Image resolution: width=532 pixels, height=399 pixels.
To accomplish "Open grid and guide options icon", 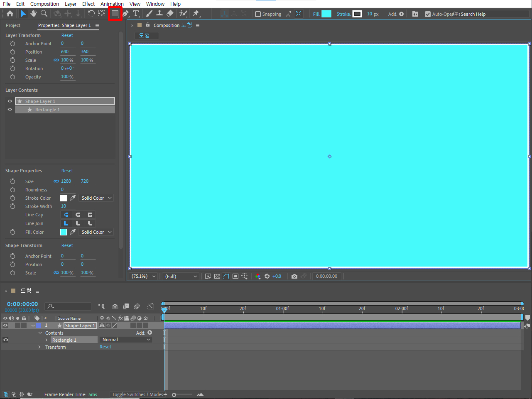I will pyautogui.click(x=245, y=276).
